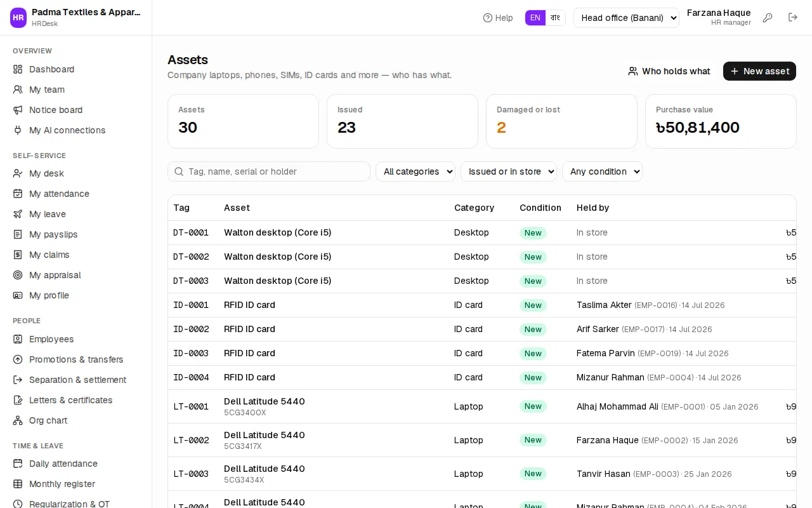Click the Separation & settlement exit icon
Screen dimensions: 812x508
point(18,380)
